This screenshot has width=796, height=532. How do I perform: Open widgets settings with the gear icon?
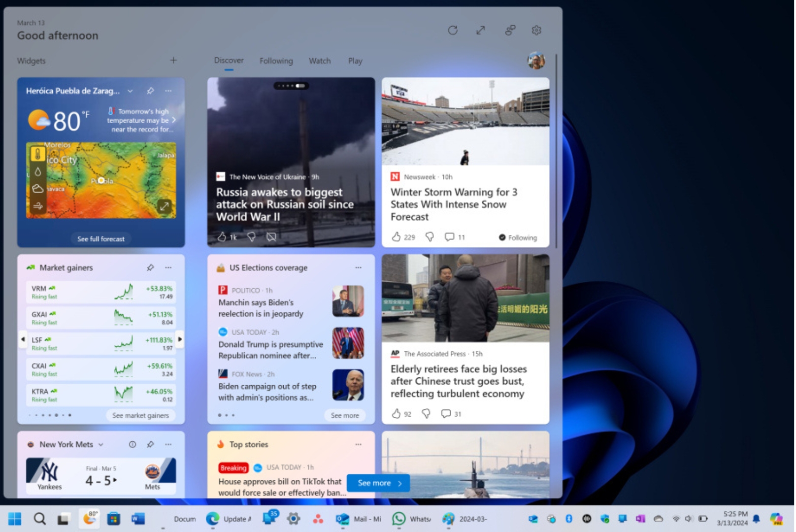point(536,30)
